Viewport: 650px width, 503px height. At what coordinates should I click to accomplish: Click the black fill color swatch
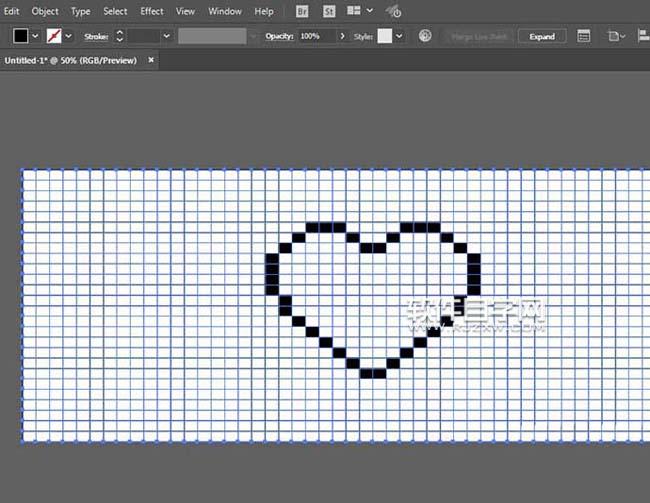pos(21,36)
